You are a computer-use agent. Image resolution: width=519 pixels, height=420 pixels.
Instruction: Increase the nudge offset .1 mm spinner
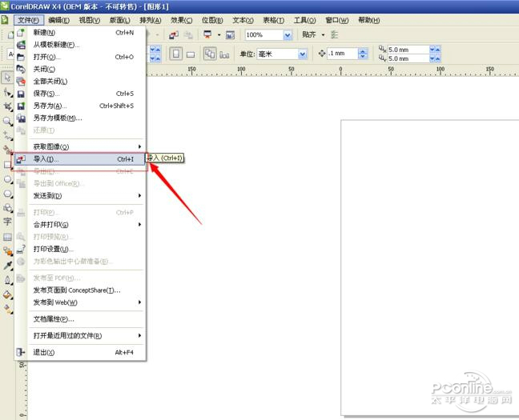tap(363, 51)
